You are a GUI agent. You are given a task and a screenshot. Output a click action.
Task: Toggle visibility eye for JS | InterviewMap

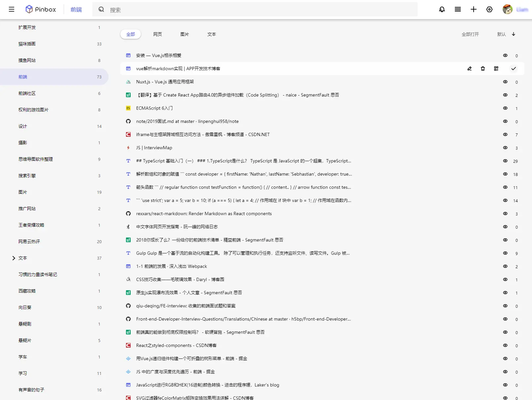pos(505,148)
